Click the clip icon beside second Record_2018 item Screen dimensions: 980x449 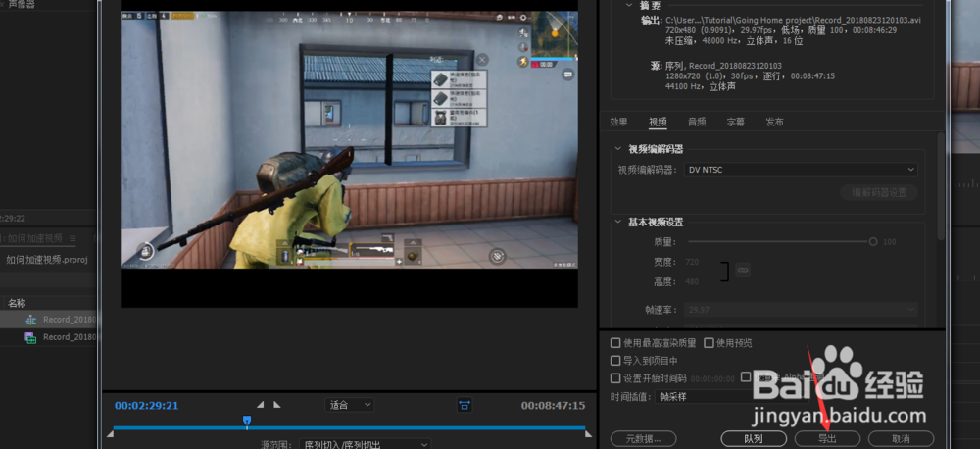tap(30, 337)
